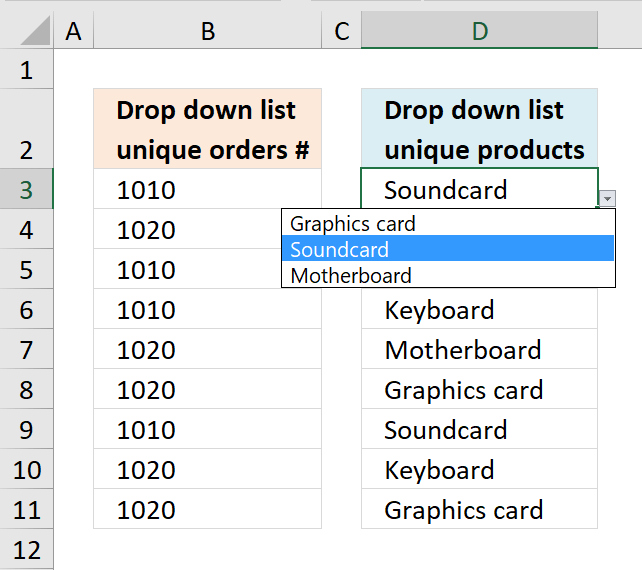
Task: Click cell B10 containing 1020
Action: pyautogui.click(x=208, y=469)
